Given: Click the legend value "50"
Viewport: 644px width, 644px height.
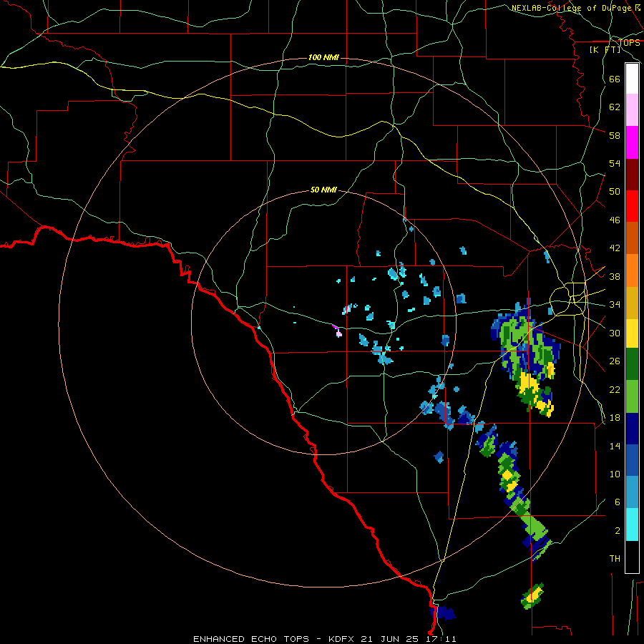Looking at the screenshot, I should click(x=615, y=191).
